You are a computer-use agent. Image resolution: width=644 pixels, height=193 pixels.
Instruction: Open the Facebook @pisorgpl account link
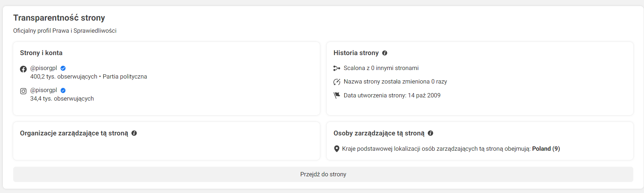(x=43, y=68)
